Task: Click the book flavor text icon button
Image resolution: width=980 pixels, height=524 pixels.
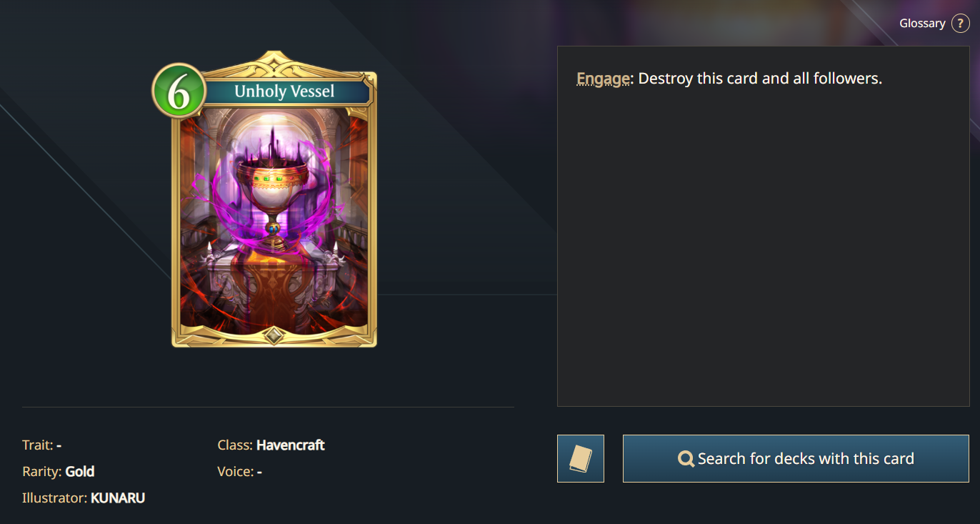Action: [x=581, y=458]
